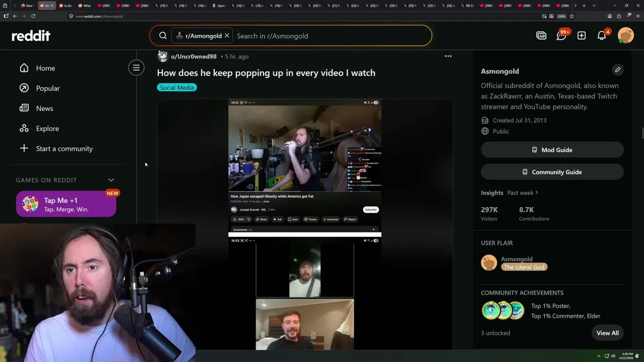This screenshot has width=644, height=362.
Task: Click the taskbar volume icon
Action: click(613, 356)
